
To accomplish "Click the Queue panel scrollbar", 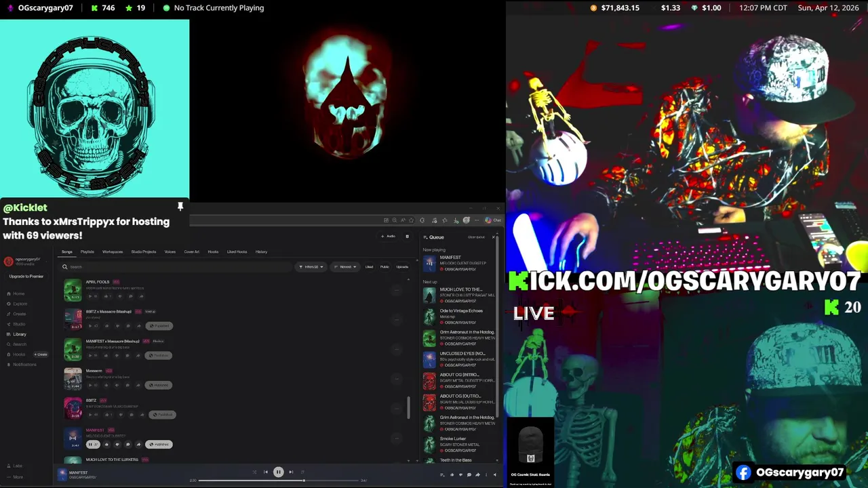I will pos(498,325).
